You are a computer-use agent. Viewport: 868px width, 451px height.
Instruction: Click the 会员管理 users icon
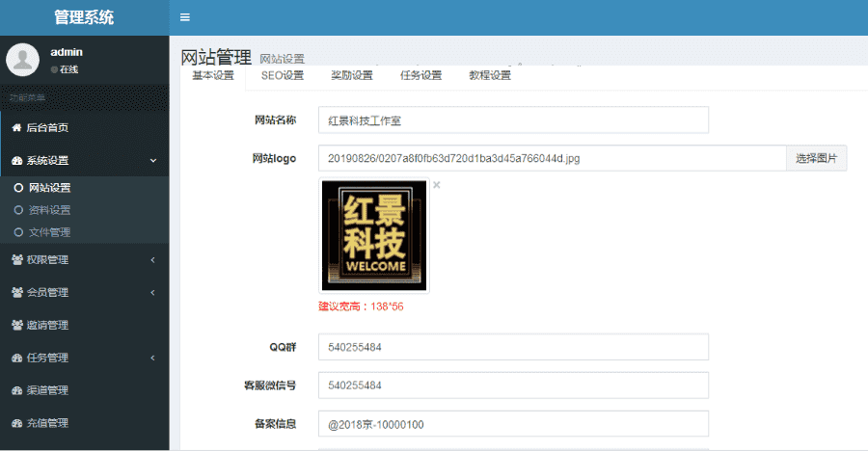[16, 293]
